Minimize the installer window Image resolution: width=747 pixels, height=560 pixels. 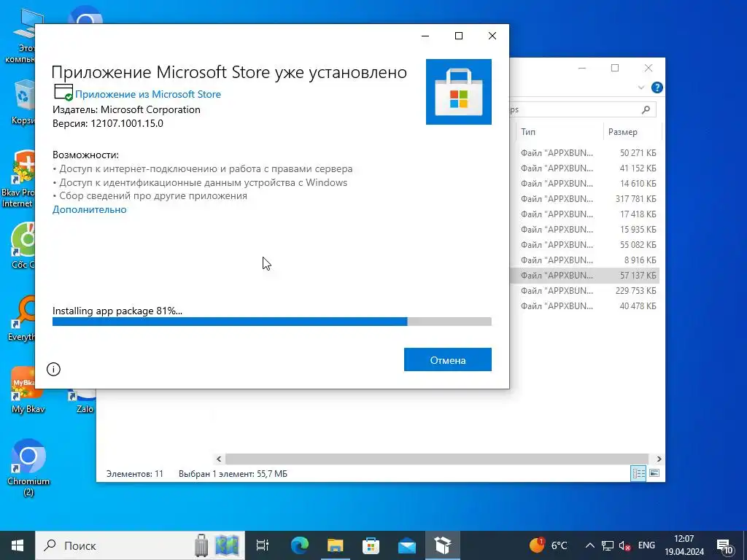(x=425, y=36)
